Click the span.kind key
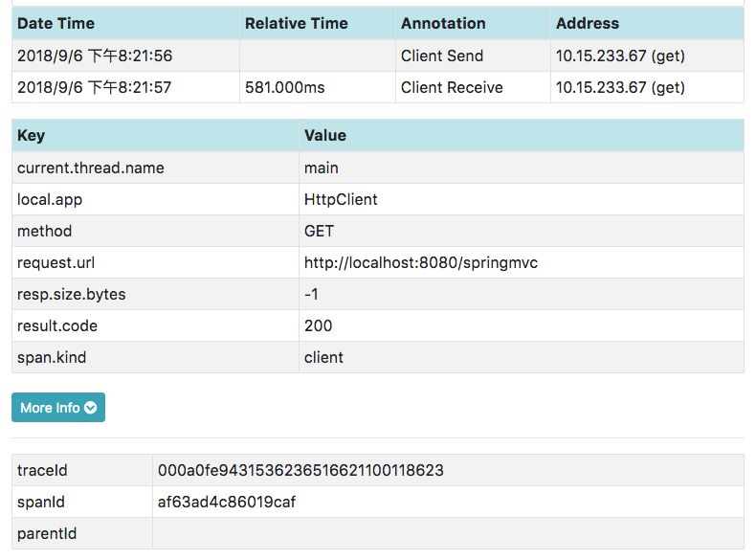The width and height of the screenshot is (756, 560). 52,357
